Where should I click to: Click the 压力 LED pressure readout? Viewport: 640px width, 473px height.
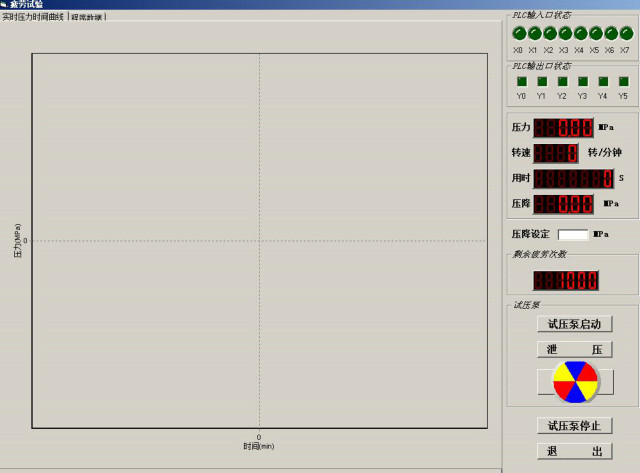tap(563, 128)
